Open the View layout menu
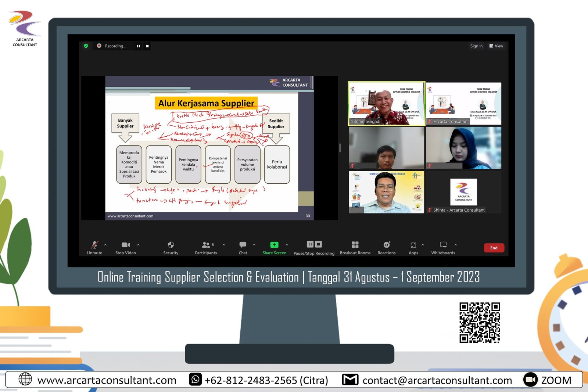 (x=496, y=46)
